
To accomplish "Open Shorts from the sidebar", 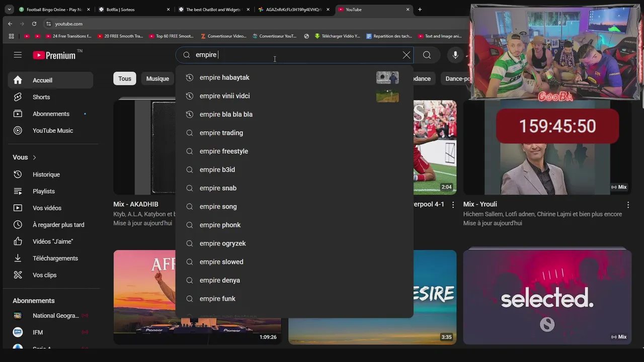I will tap(50, 97).
